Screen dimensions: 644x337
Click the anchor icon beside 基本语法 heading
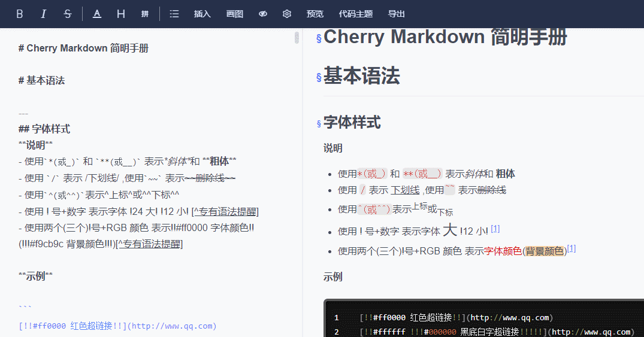click(x=319, y=77)
